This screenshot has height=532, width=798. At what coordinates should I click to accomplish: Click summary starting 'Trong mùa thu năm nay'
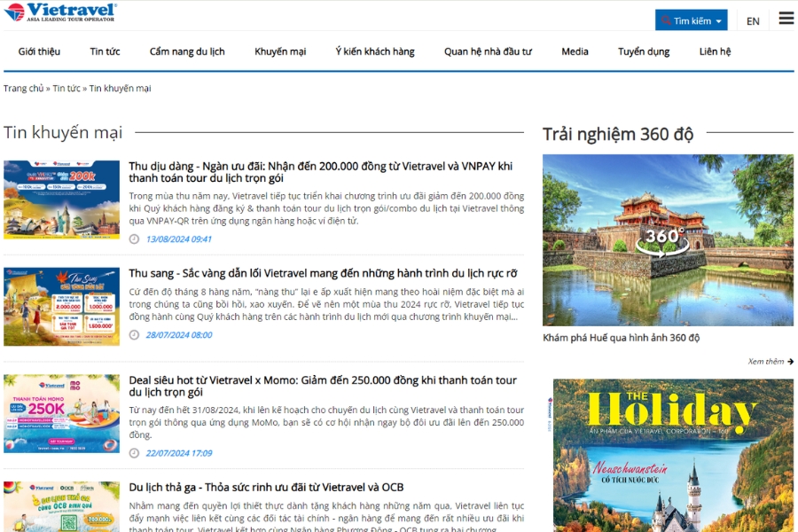click(x=326, y=208)
